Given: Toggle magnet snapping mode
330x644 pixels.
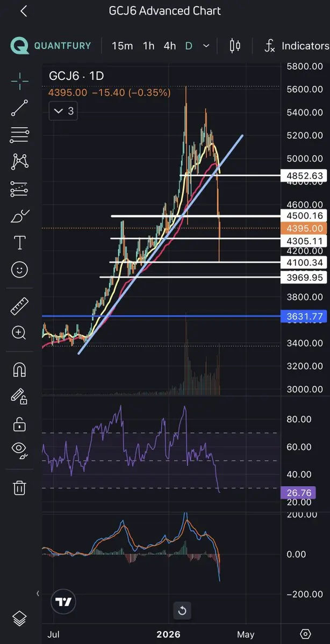Looking at the screenshot, I should coord(19,370).
